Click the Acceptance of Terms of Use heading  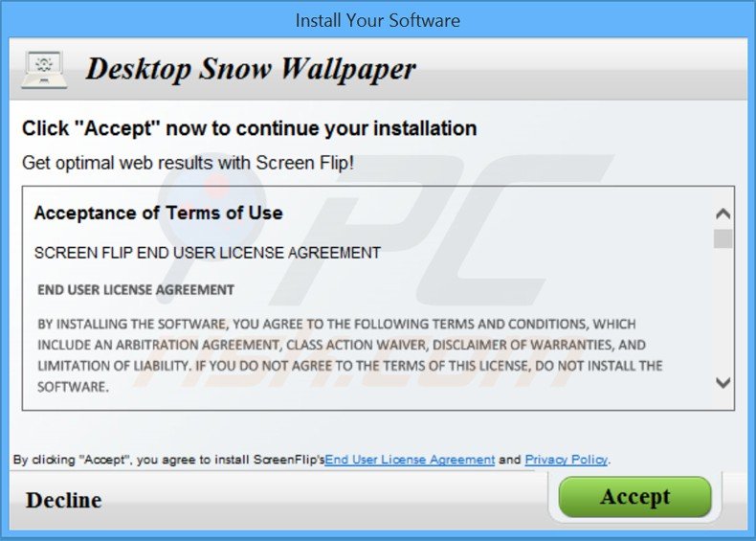[x=158, y=213]
